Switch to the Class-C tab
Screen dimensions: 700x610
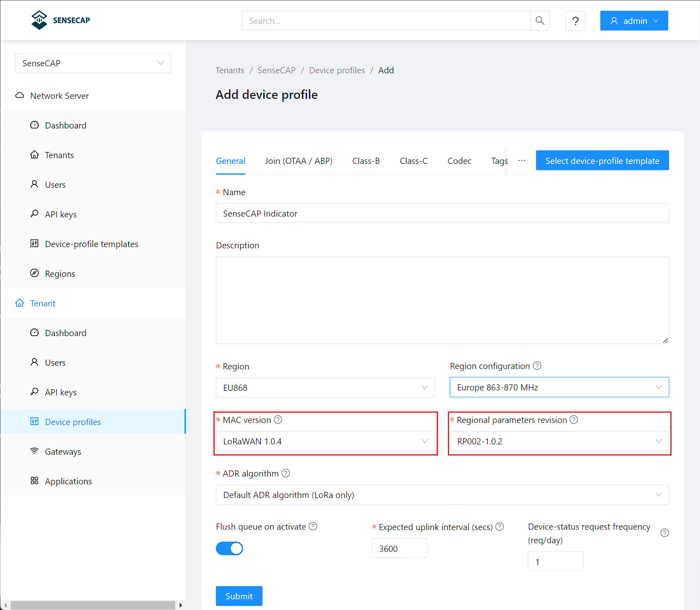(414, 161)
